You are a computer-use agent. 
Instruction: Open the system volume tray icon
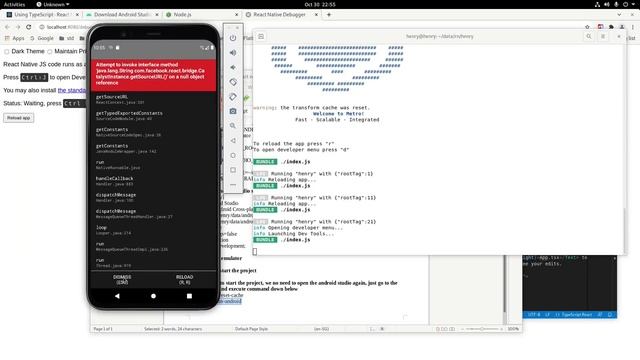click(x=607, y=4)
